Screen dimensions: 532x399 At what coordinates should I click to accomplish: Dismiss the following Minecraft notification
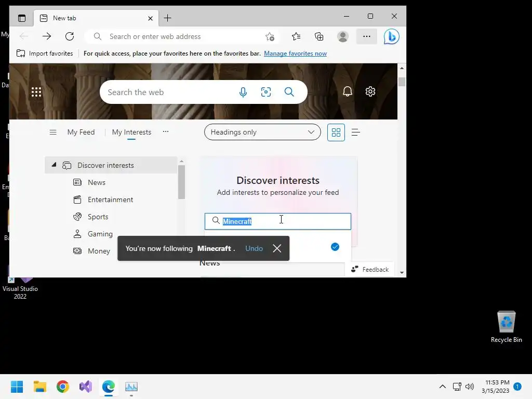(277, 248)
